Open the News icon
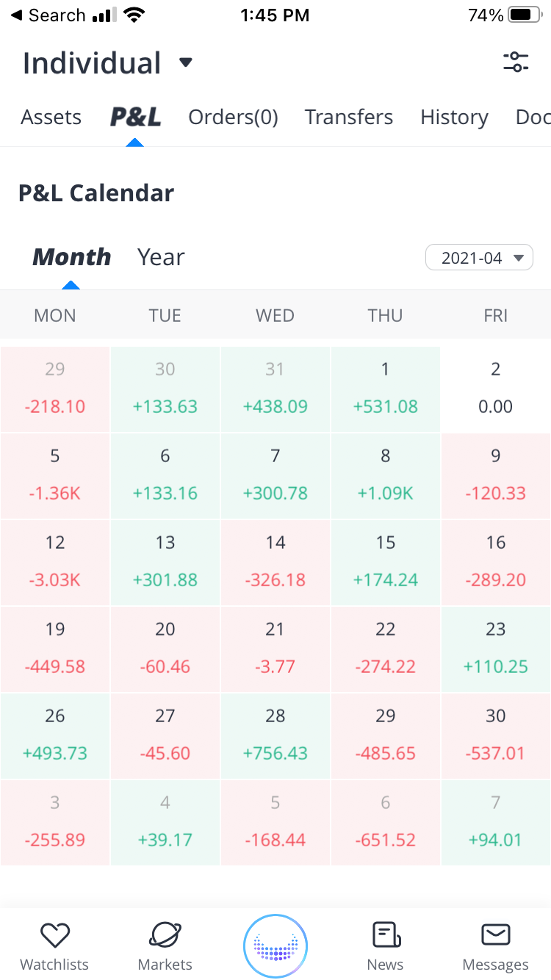 pos(386,935)
